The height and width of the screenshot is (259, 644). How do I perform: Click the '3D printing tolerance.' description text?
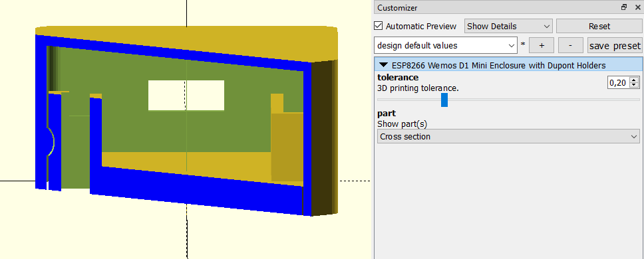click(x=418, y=88)
